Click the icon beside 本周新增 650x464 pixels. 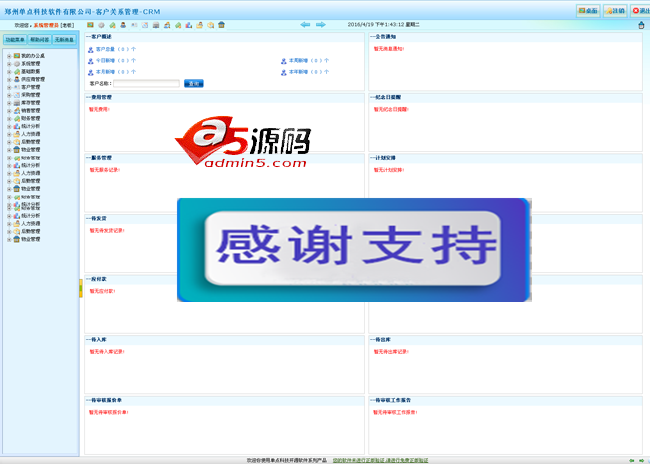pyautogui.click(x=284, y=61)
